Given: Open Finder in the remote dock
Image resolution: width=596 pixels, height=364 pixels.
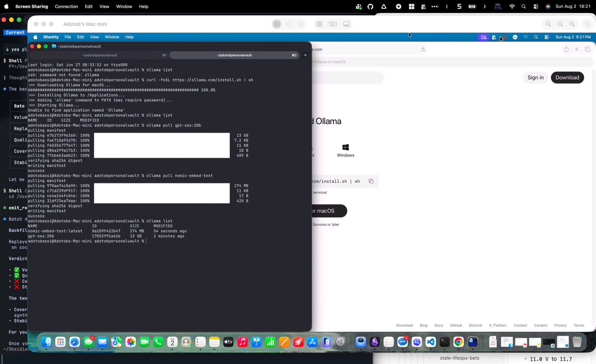Looking at the screenshot, I should (46, 342).
